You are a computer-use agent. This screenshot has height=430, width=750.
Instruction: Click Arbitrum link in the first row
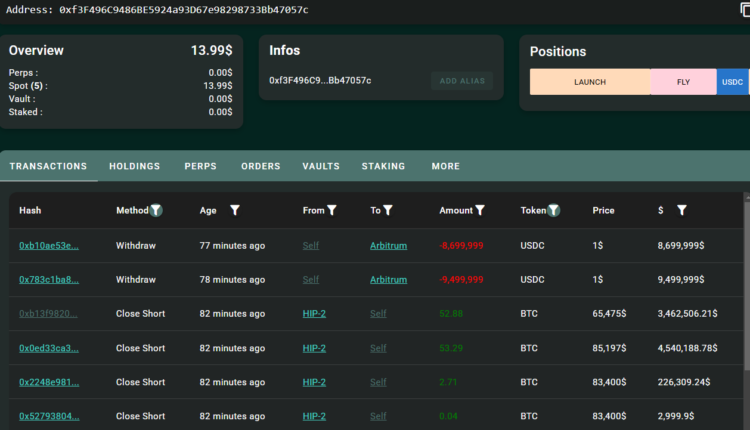point(388,245)
